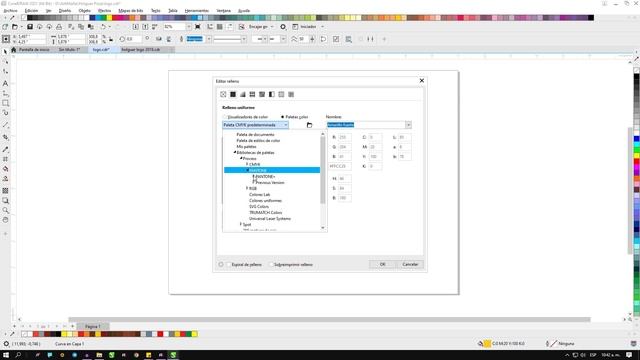Image resolution: width=640 pixels, height=360 pixels.
Task: Expand the RGB tree node
Action: pyautogui.click(x=247, y=188)
